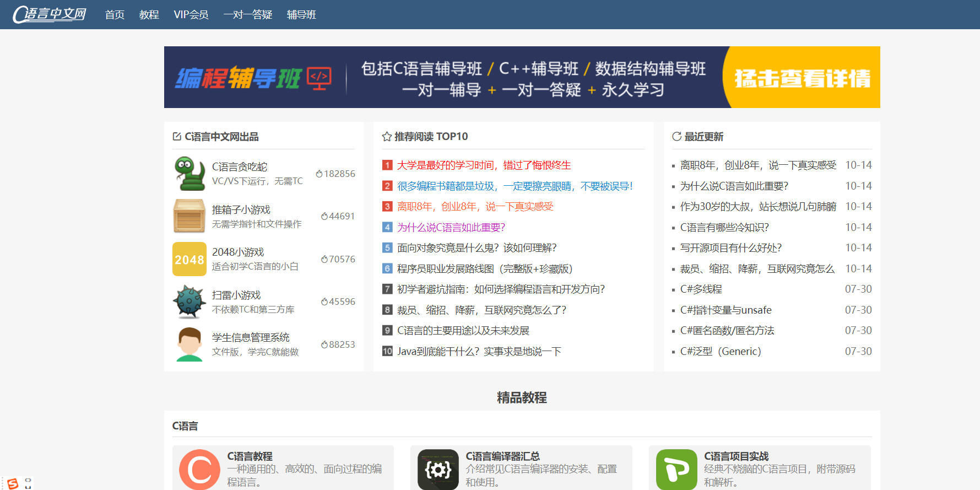980x490 pixels.
Task: Select VIP会员 in the top navigation
Action: 191,15
